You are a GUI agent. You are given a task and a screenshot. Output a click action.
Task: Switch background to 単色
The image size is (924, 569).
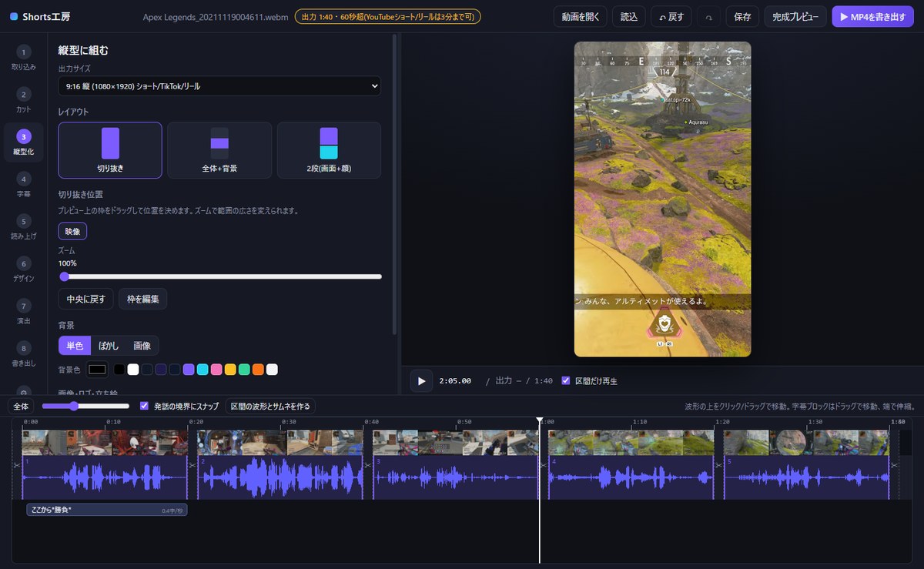coord(75,345)
